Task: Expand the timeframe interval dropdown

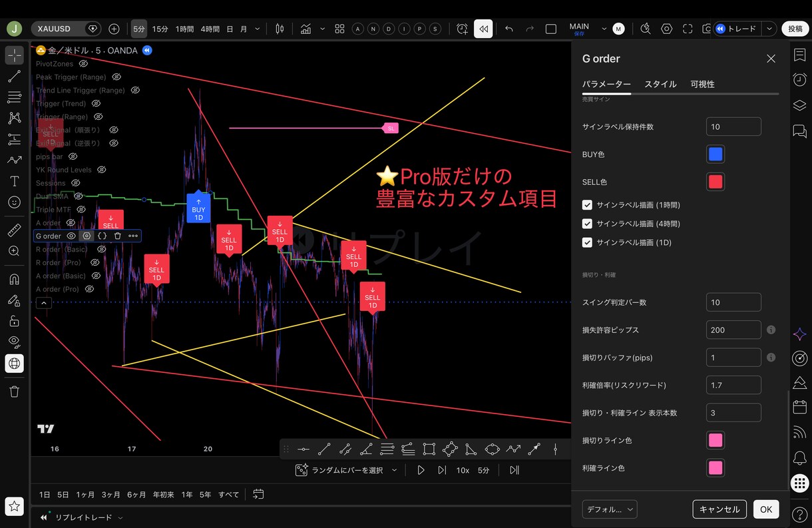Action: [258, 29]
